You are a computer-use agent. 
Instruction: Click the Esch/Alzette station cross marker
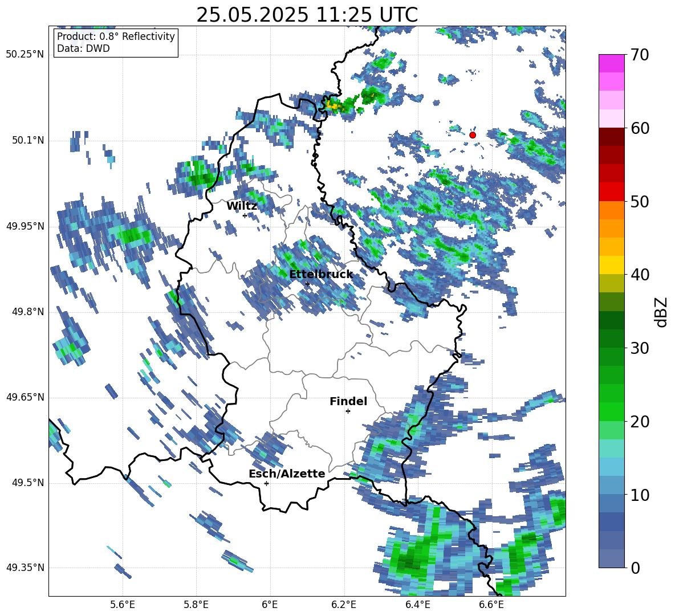(x=266, y=483)
